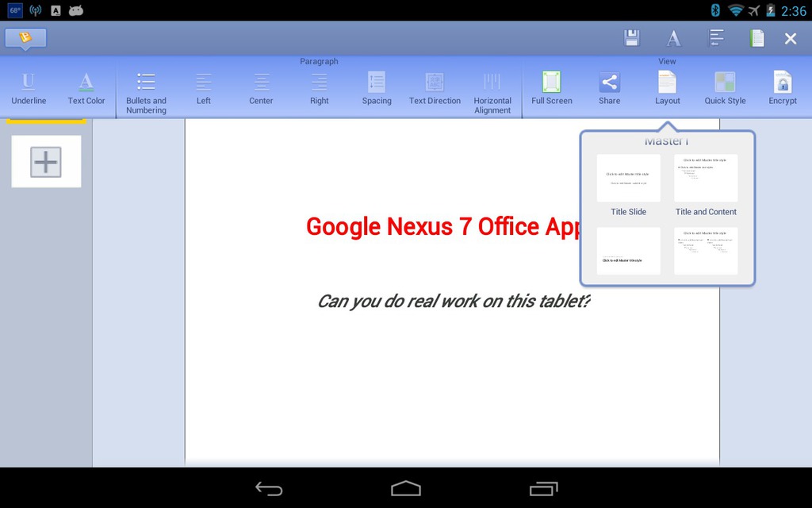Select subtitle 'Can you do real work on this tablet?'
The width and height of the screenshot is (812, 508).
click(x=454, y=301)
